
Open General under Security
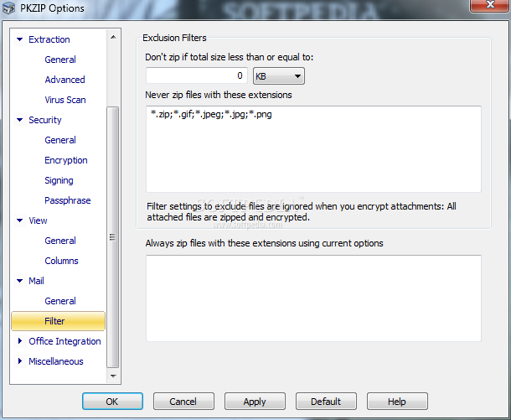coord(60,140)
